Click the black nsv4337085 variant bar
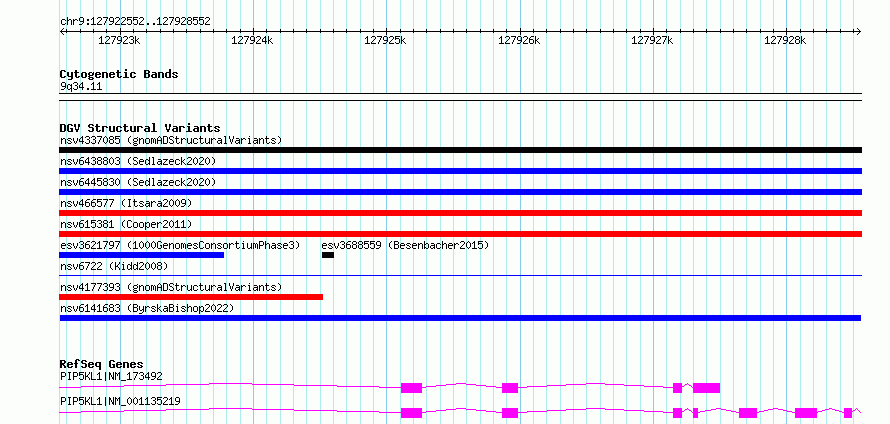Image resolution: width=890 pixels, height=424 pixels. (x=461, y=150)
